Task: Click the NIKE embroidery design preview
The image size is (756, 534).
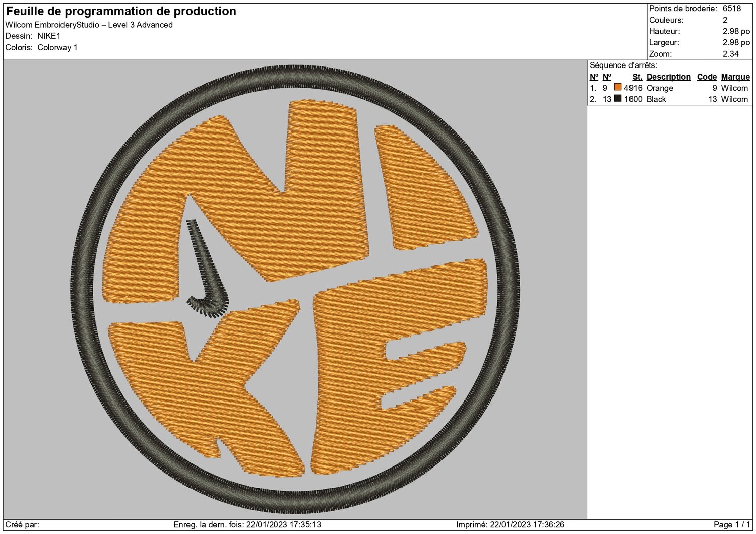Action: pyautogui.click(x=295, y=290)
